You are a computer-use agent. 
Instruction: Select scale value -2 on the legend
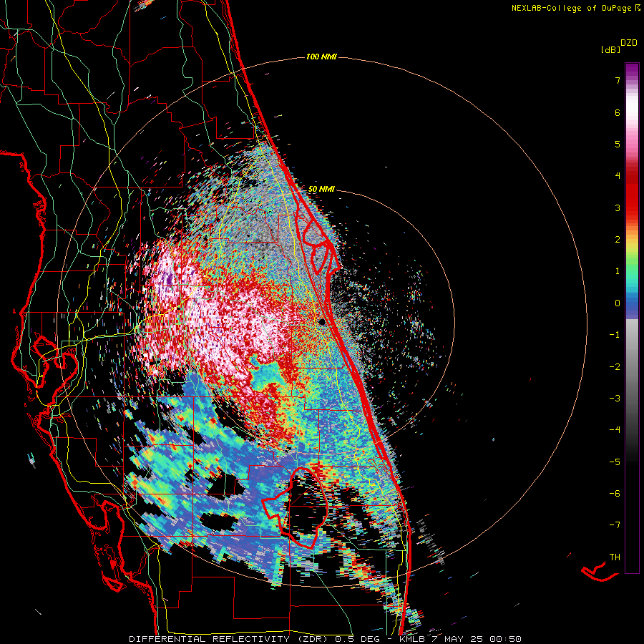615,367
